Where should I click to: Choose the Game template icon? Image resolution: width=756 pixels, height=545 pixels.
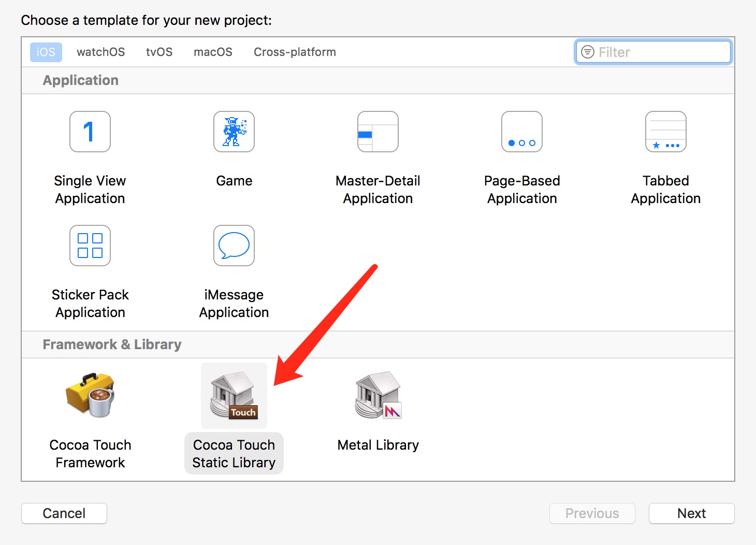coord(234,132)
